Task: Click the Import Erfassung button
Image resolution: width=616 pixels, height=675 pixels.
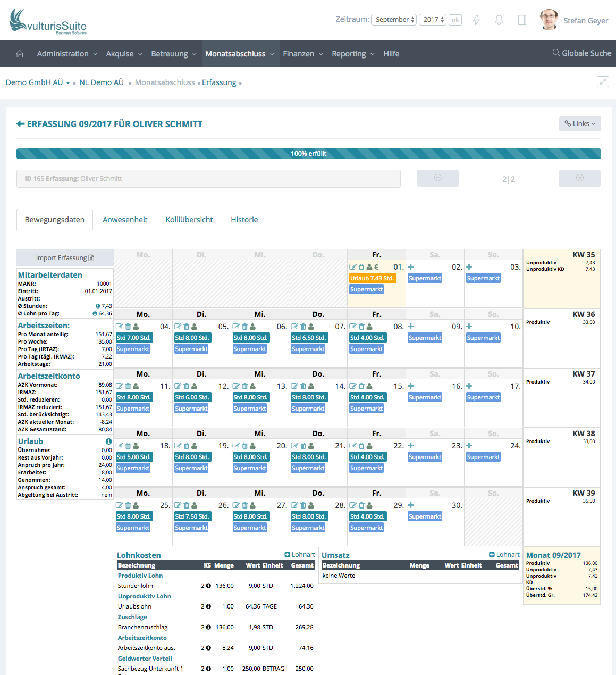Action: (65, 258)
